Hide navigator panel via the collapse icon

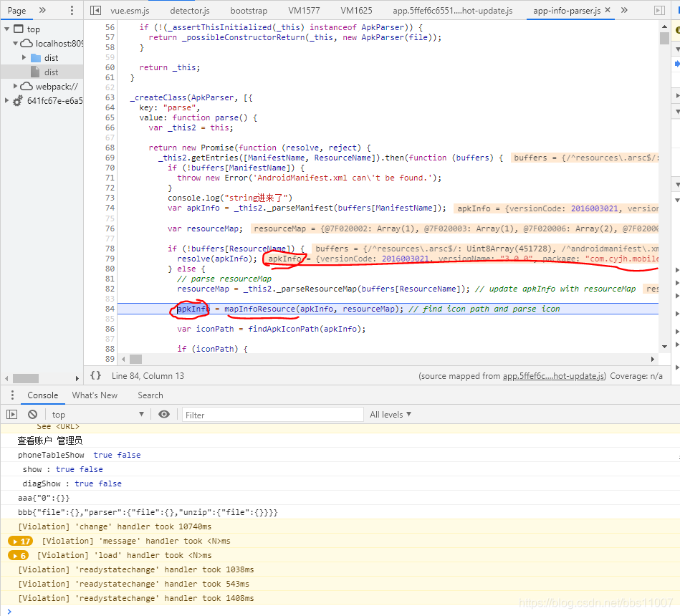(96, 10)
